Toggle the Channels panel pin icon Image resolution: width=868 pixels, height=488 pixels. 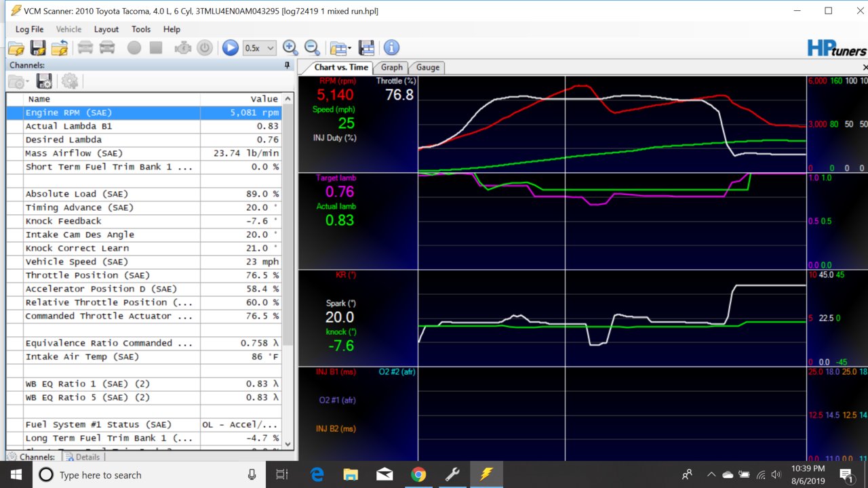(287, 65)
